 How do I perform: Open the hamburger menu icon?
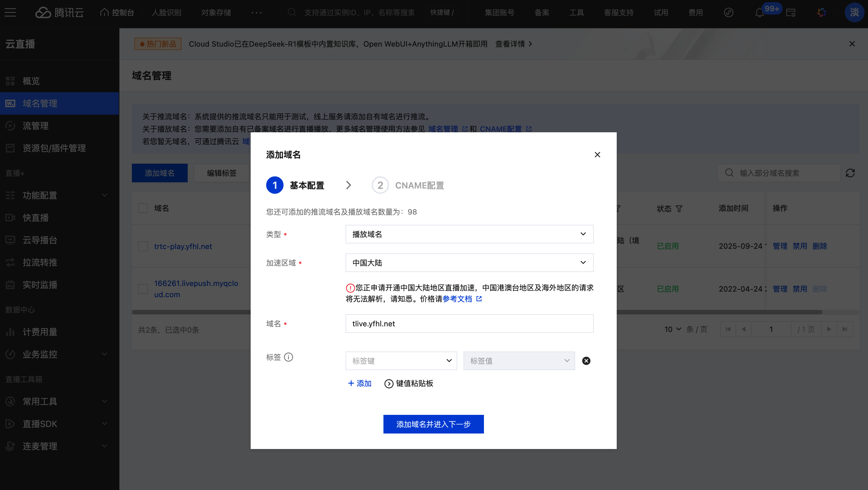coord(10,13)
